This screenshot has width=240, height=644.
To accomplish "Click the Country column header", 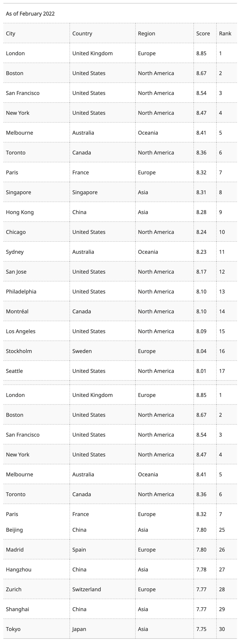I will [x=82, y=34].
